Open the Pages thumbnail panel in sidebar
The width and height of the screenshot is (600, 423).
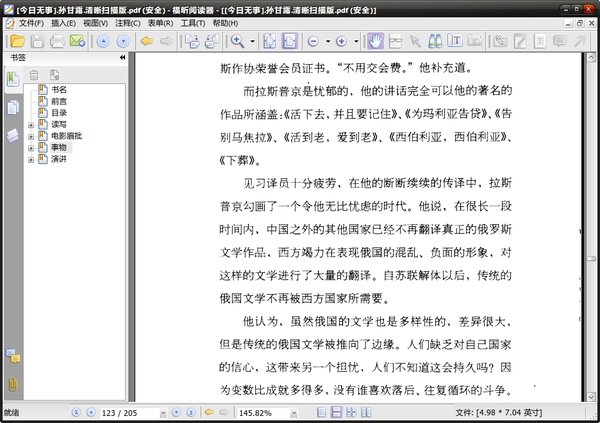point(13,107)
